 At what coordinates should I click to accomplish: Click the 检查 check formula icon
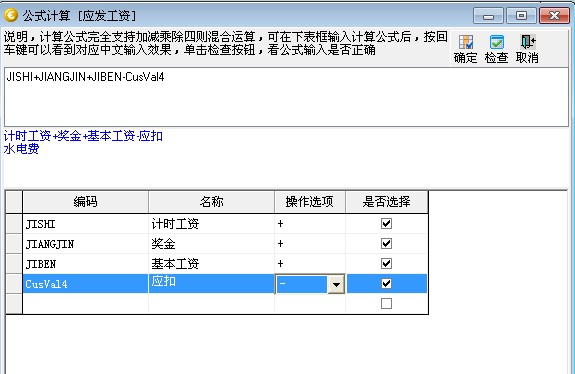[497, 49]
